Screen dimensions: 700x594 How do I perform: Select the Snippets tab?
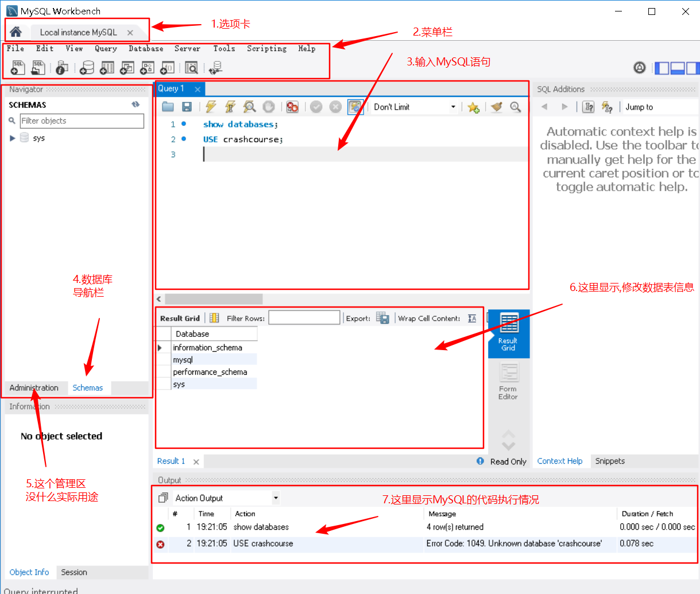(x=610, y=461)
